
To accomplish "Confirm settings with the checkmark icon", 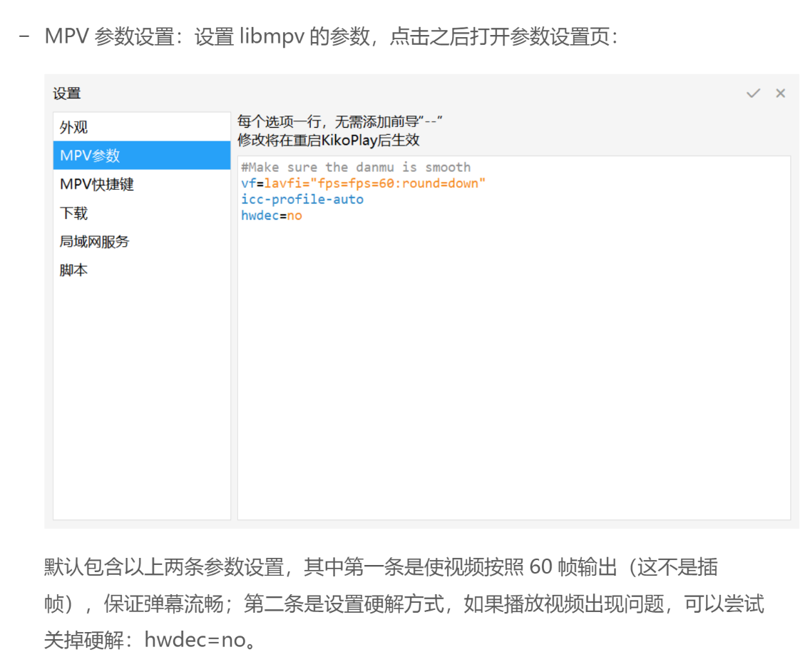I will point(753,93).
